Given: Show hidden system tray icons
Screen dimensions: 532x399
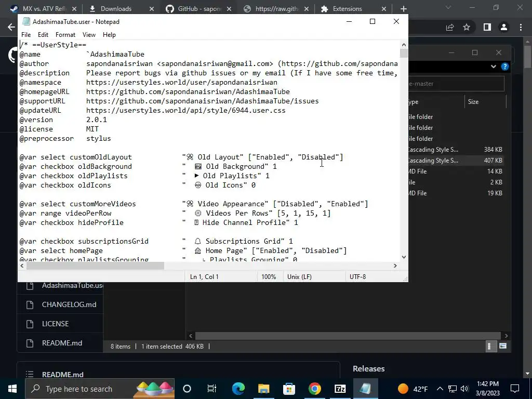Looking at the screenshot, I should tap(440, 389).
